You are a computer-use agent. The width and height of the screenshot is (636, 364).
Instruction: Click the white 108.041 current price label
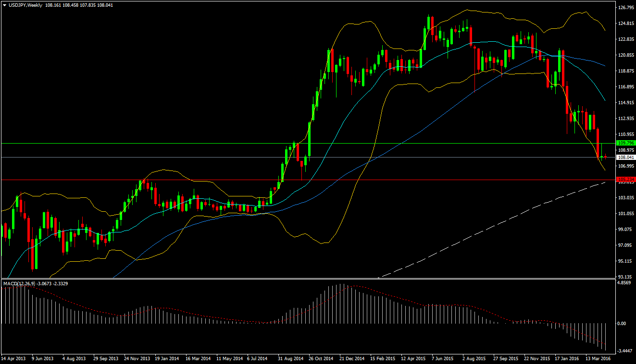click(x=625, y=157)
